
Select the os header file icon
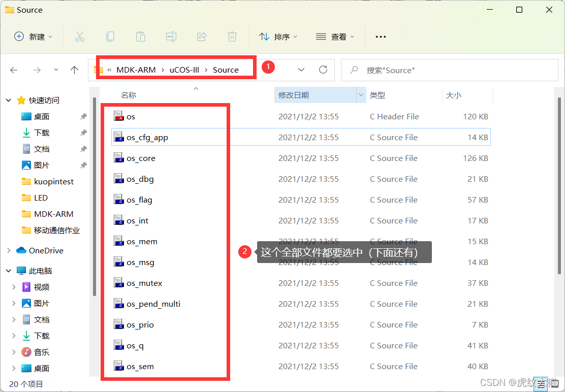point(119,116)
